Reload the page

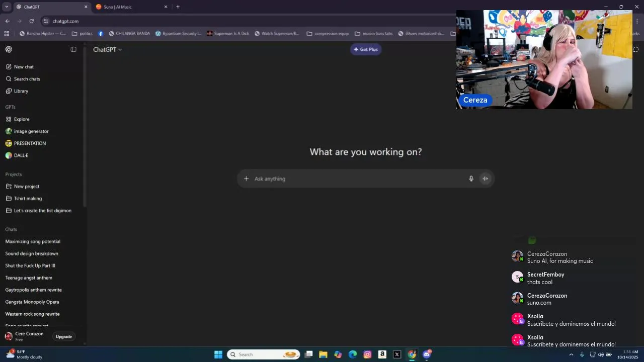31,21
